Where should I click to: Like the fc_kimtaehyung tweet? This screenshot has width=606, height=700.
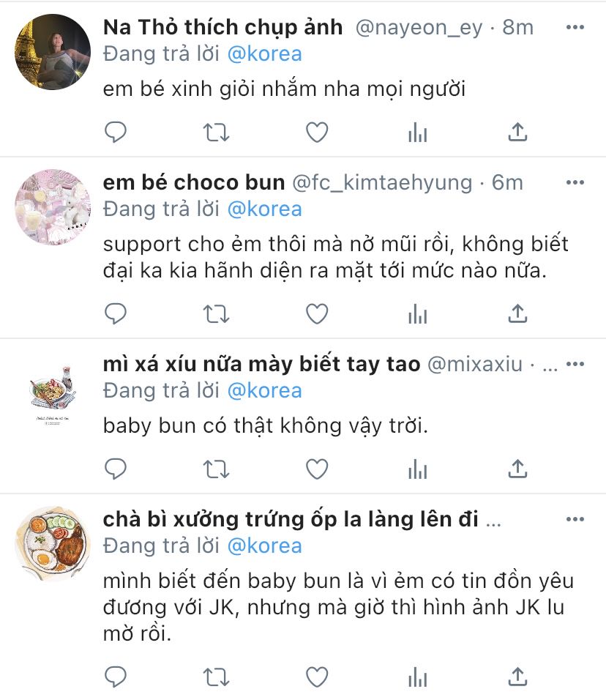click(x=317, y=314)
